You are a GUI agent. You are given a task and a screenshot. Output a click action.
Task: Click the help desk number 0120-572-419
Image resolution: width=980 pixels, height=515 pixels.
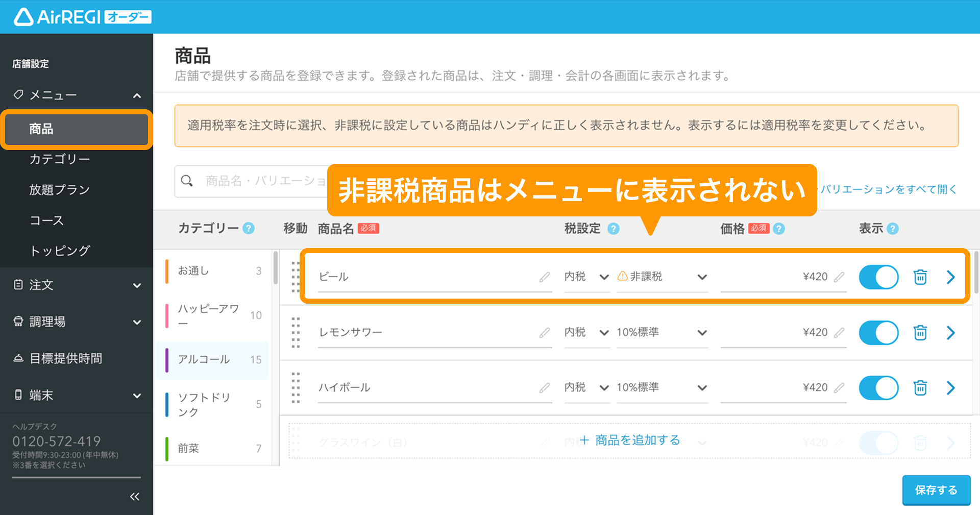(57, 441)
